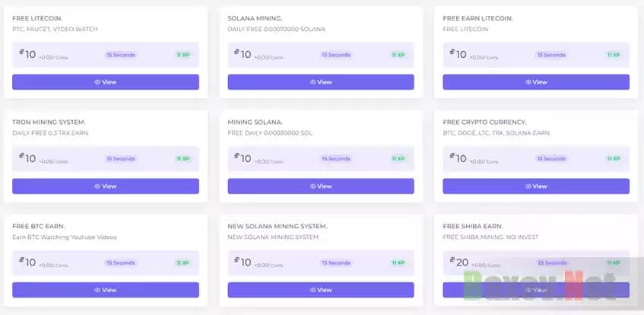Click the FREE BTC EARN title
Screen dimensions: 644x315
click(38, 226)
